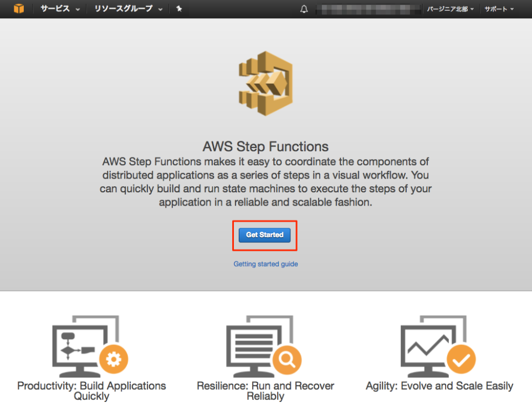
Task: Open the account name dropdown
Action: (x=369, y=9)
